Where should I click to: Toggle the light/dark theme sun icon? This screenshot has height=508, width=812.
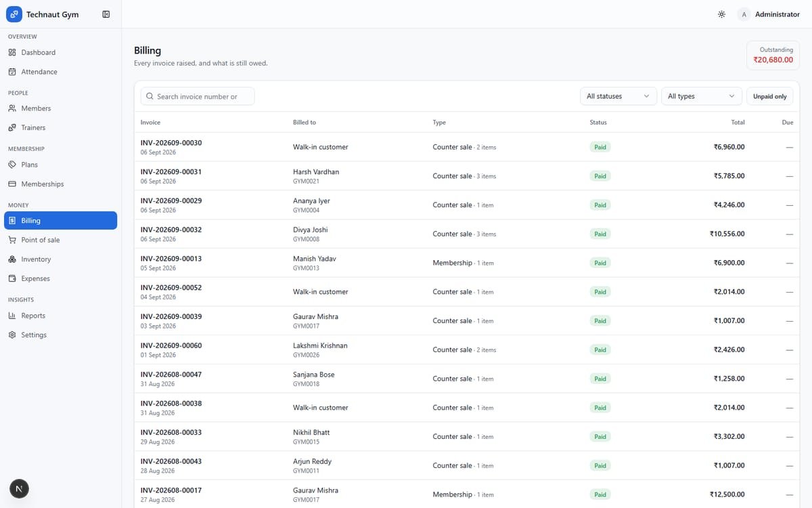tap(721, 14)
